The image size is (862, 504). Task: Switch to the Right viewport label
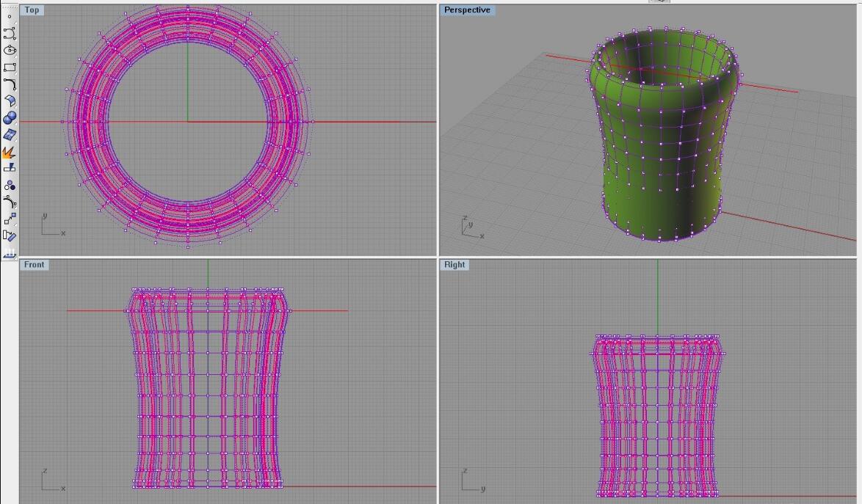tap(454, 265)
